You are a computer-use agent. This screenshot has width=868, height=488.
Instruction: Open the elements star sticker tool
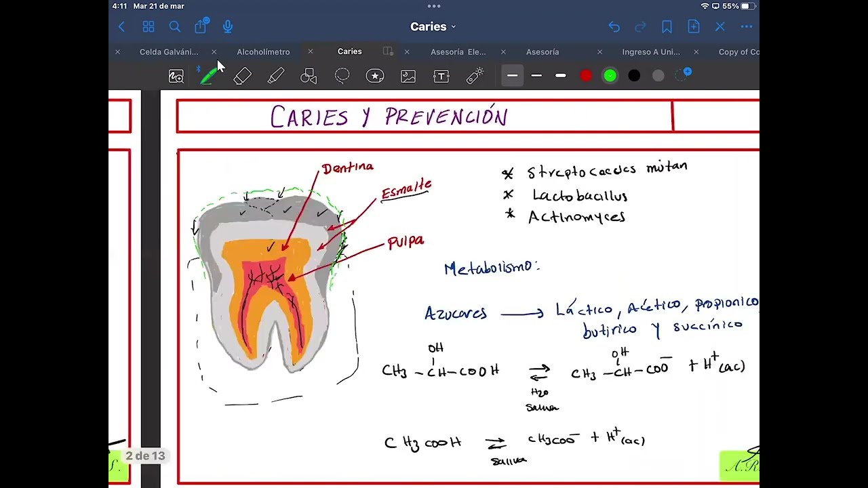tap(375, 77)
